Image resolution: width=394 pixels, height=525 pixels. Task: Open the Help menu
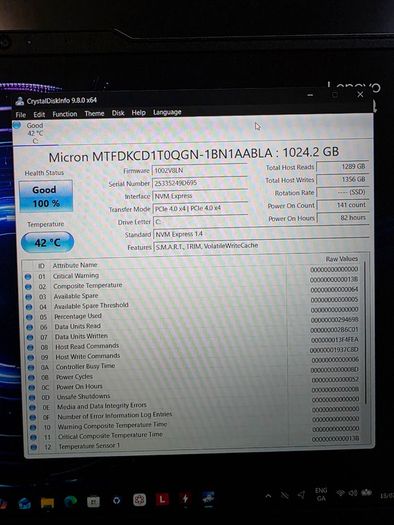138,113
